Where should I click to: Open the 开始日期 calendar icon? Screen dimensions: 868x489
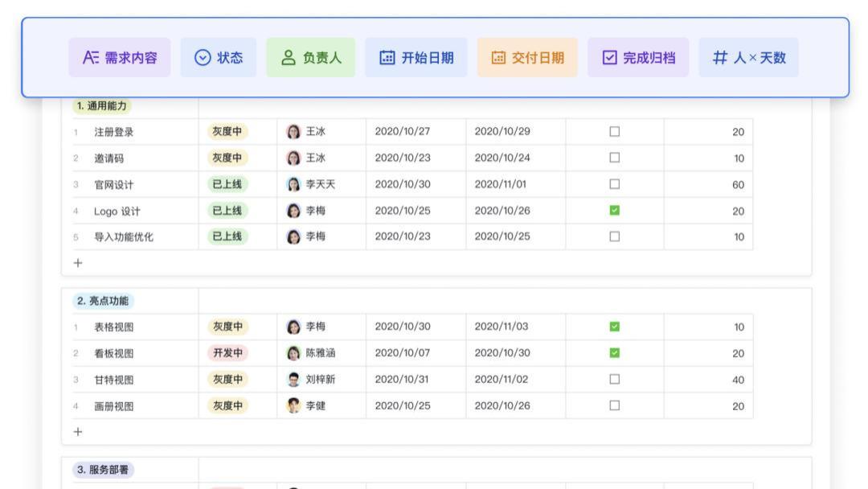[387, 56]
